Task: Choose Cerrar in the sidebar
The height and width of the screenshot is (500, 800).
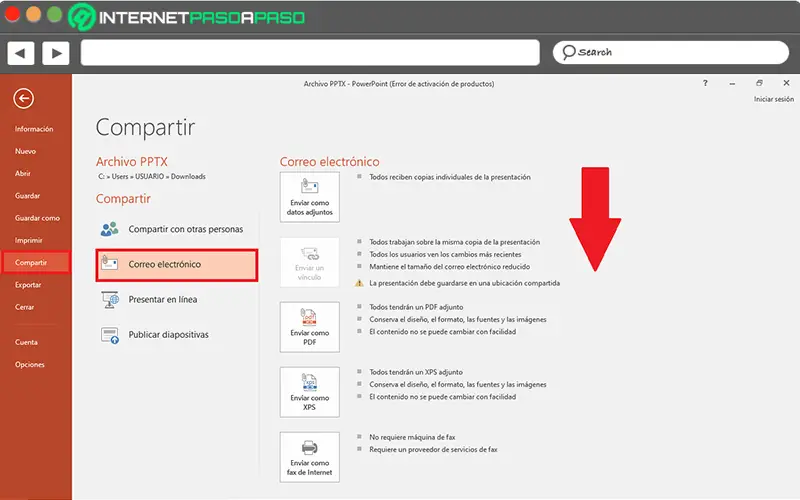Action: 24,307
